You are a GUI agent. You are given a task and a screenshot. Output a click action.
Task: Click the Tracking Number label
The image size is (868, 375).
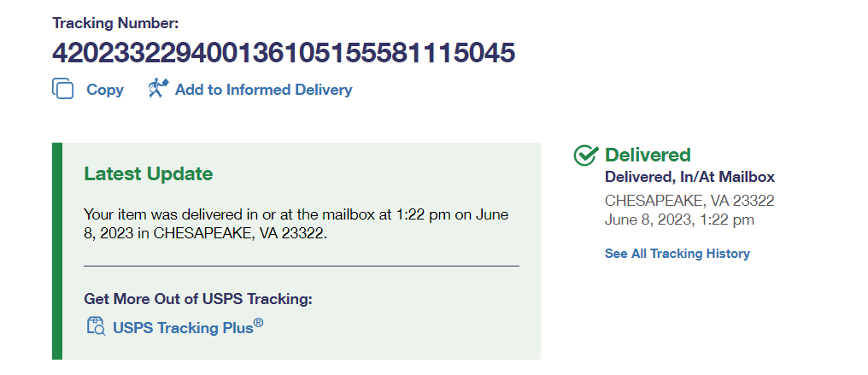pos(115,24)
